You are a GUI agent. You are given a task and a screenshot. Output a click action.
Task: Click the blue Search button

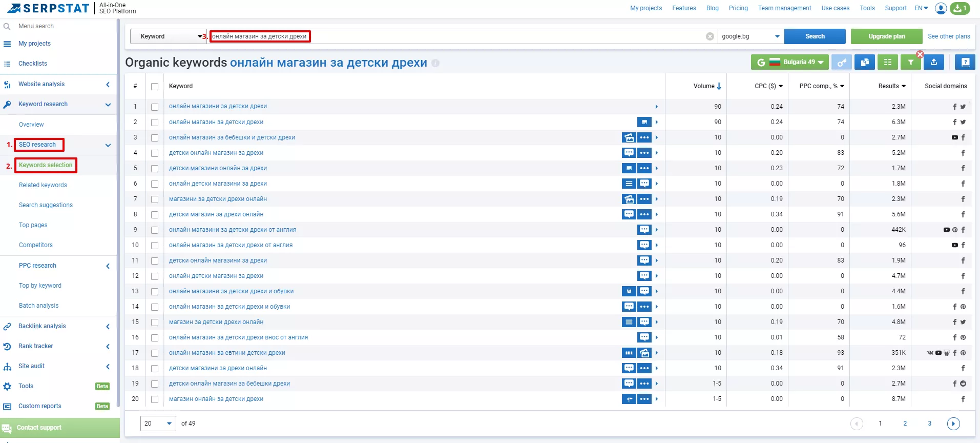click(815, 36)
